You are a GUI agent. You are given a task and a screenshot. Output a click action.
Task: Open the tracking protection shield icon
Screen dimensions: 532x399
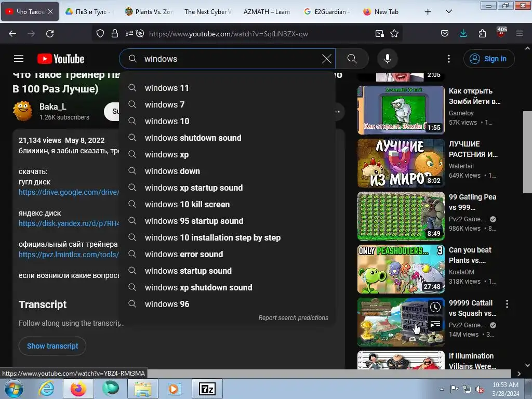100,33
